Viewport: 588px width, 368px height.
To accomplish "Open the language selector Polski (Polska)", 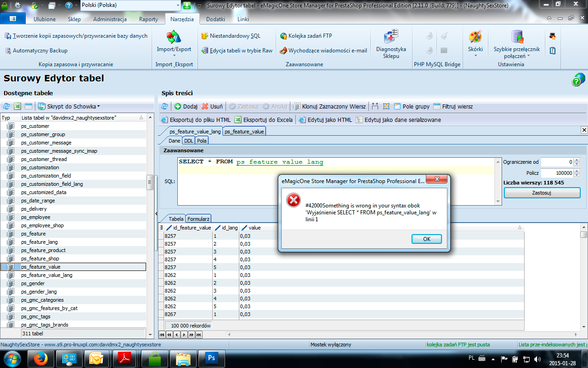I will 130,5.
